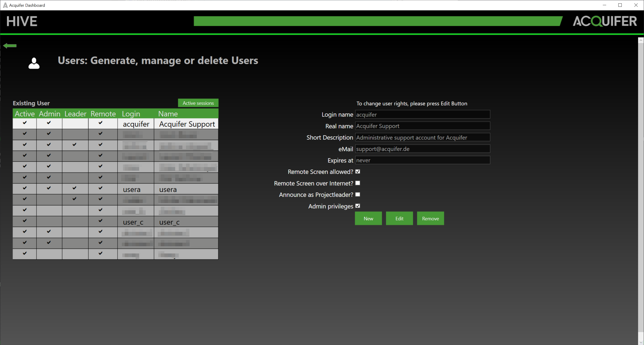
Task: Sort by Admin column header
Action: coord(50,114)
